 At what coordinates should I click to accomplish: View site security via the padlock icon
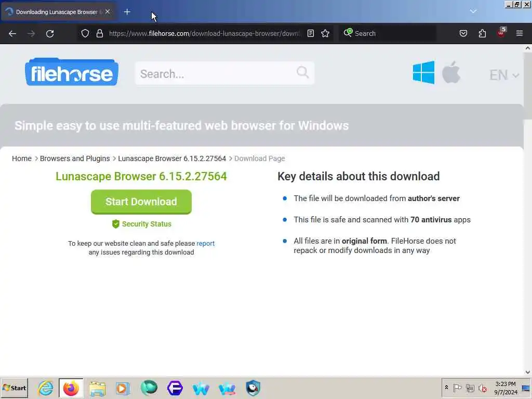(x=99, y=33)
